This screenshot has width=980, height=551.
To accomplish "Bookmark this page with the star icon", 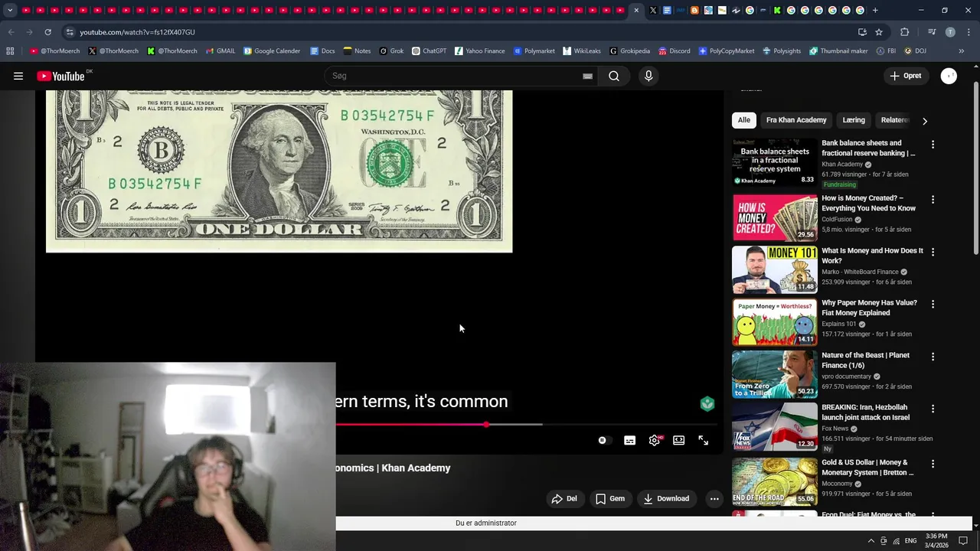I will [879, 32].
